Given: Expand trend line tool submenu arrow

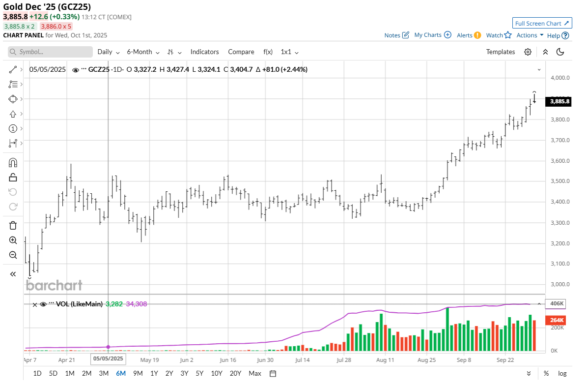Looking at the screenshot, I should point(22,70).
